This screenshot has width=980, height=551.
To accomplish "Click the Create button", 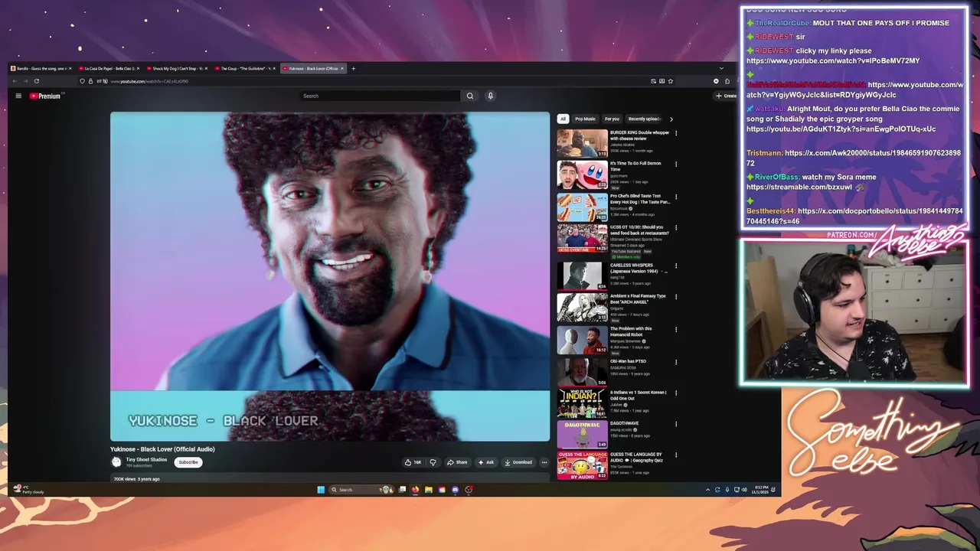I will click(726, 96).
